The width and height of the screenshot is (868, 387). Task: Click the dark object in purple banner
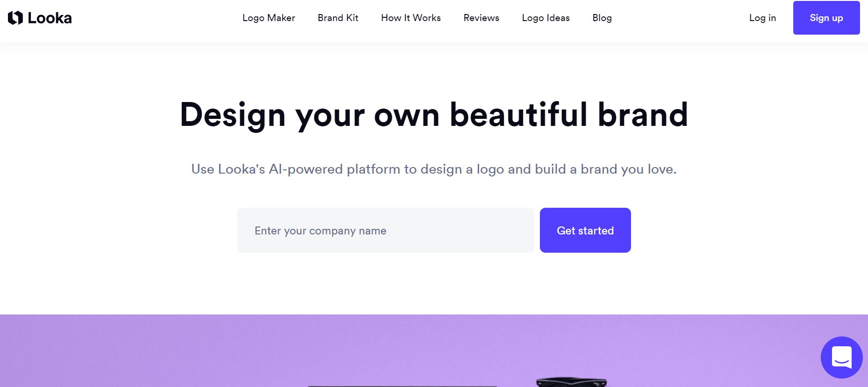(571, 382)
